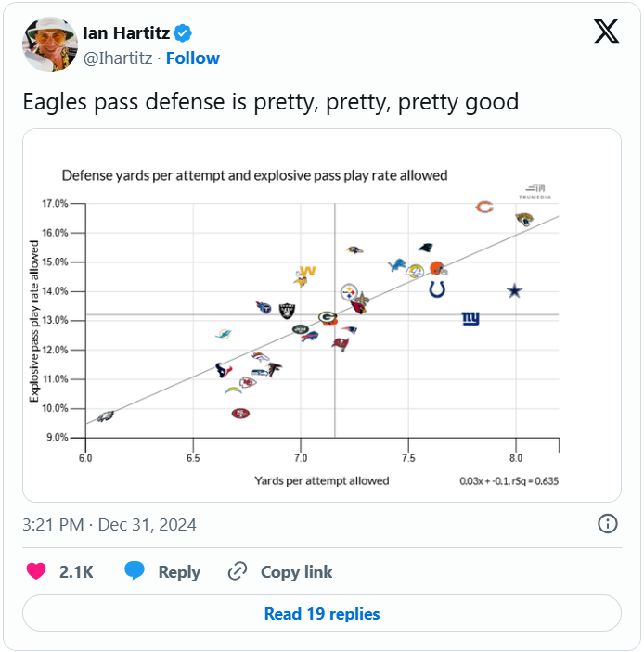
Task: Click the copy link chain icon
Action: [238, 571]
